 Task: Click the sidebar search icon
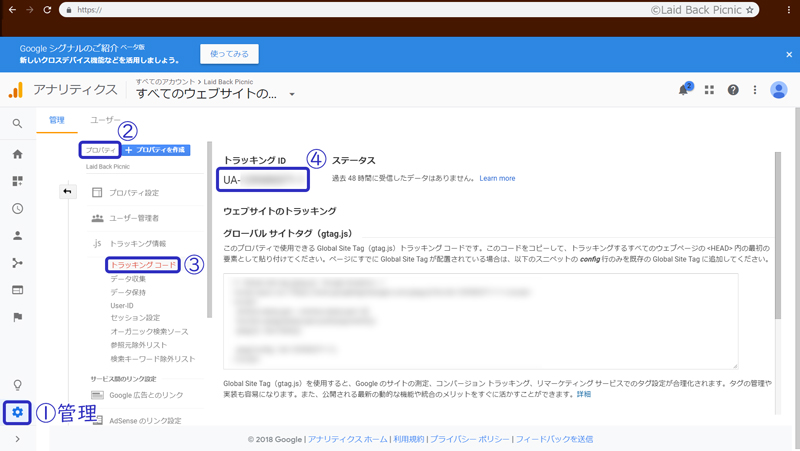(17, 123)
